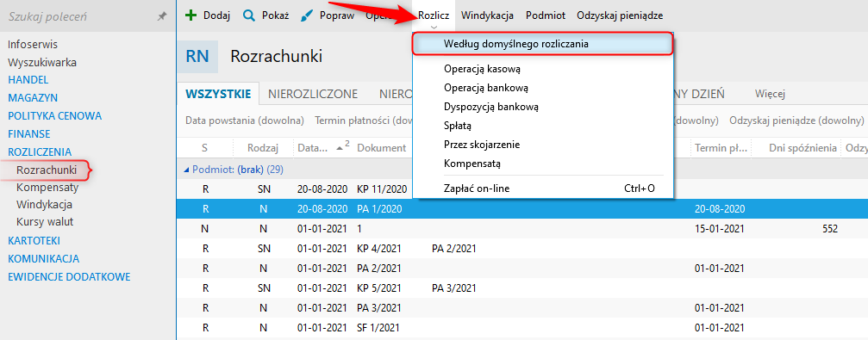Expand the Więcej tabs list
The height and width of the screenshot is (340, 868).
pyautogui.click(x=770, y=94)
